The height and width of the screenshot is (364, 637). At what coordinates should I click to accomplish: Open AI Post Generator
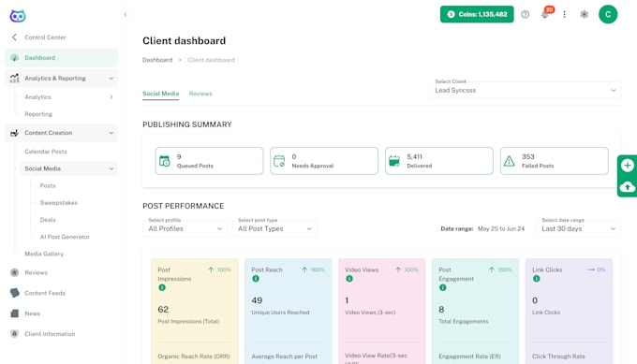65,237
